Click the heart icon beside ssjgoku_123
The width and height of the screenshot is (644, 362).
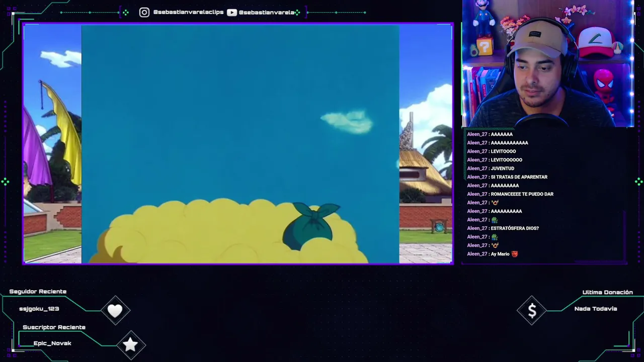pyautogui.click(x=115, y=311)
